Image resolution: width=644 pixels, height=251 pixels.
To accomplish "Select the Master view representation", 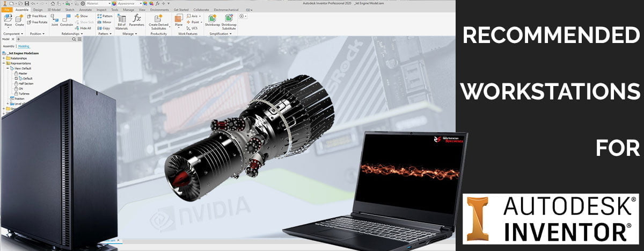I will 20,73.
